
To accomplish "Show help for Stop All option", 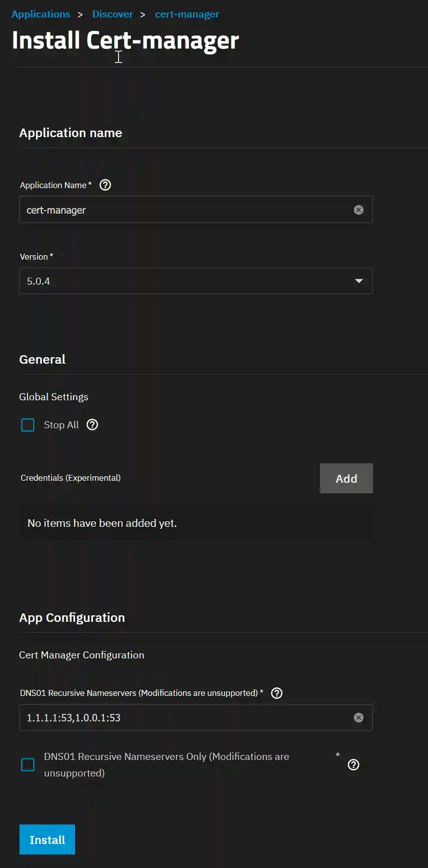I will click(92, 425).
